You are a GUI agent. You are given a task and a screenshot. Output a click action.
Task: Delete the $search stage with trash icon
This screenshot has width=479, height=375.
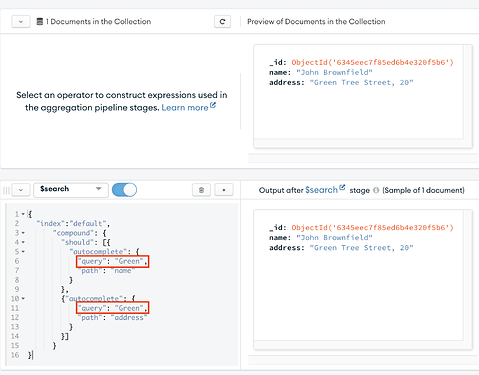(x=201, y=190)
